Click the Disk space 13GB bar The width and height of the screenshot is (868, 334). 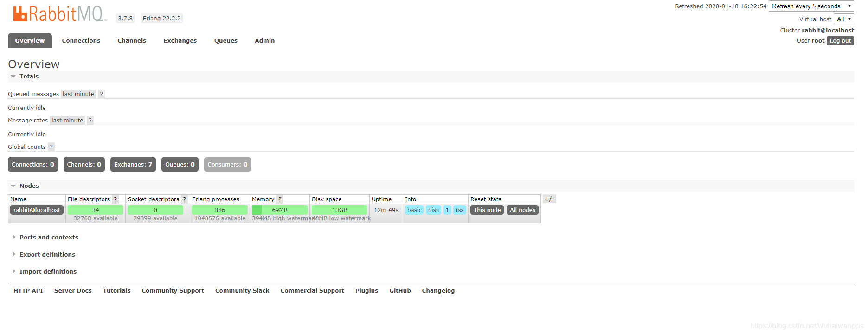click(x=340, y=210)
